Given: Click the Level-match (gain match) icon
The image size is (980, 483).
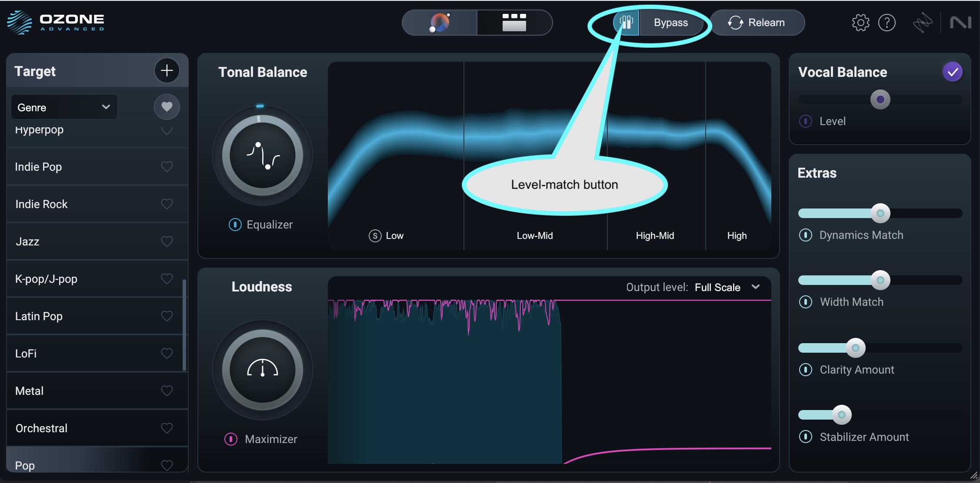Looking at the screenshot, I should coord(626,22).
